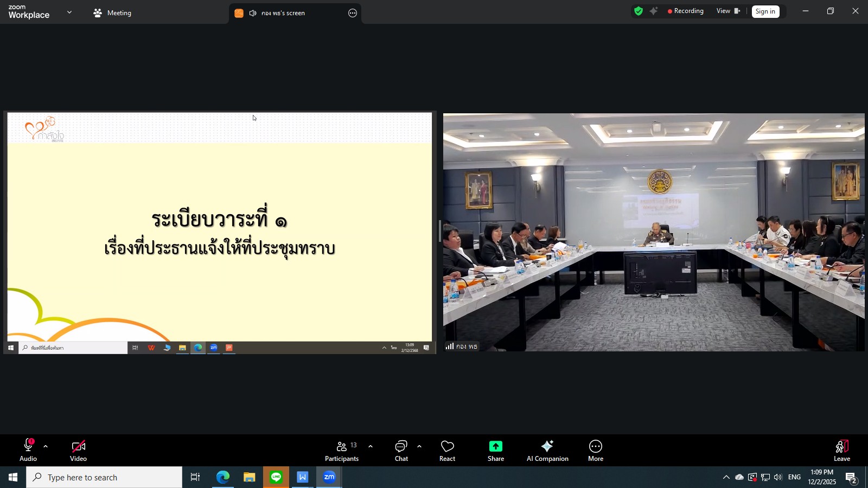Expand Zoom Workplace dropdown chevron
This screenshot has width=868, height=488.
(69, 12)
